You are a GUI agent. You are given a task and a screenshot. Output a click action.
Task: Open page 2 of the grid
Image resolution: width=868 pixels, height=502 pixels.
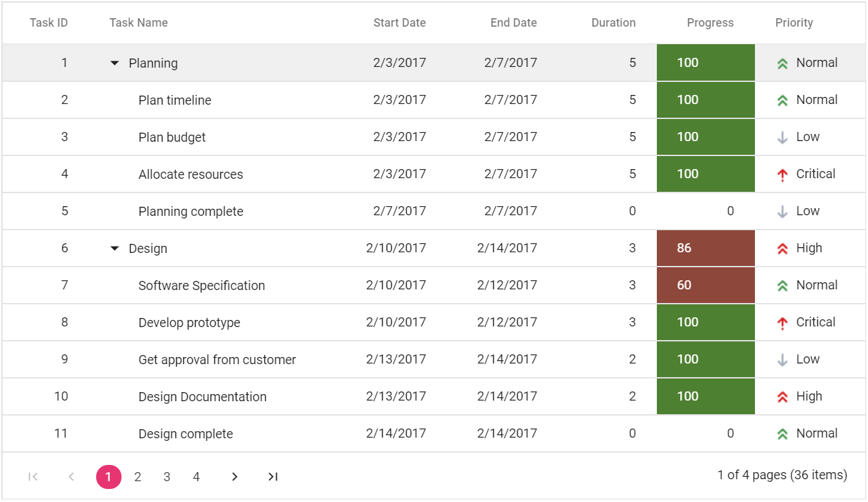click(x=138, y=477)
